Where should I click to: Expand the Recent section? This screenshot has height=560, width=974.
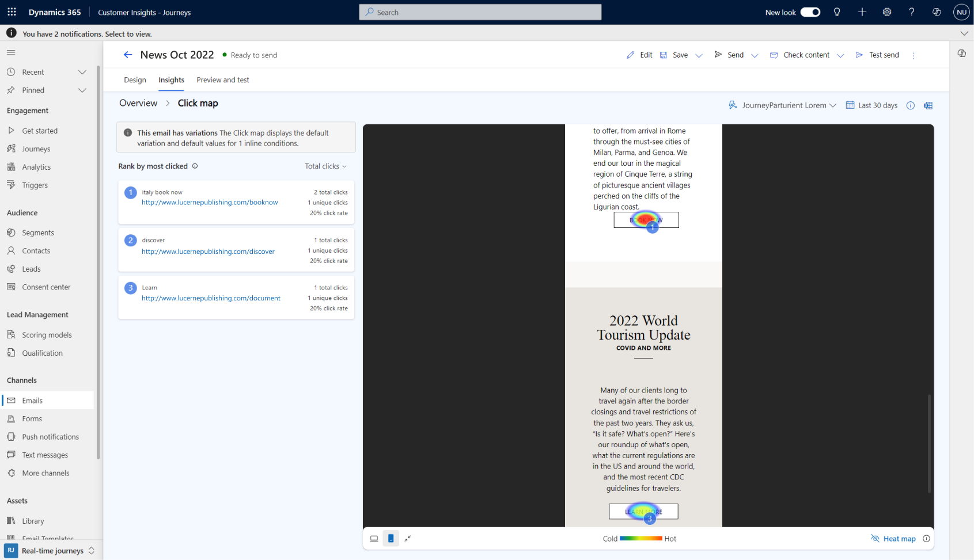[x=82, y=72]
